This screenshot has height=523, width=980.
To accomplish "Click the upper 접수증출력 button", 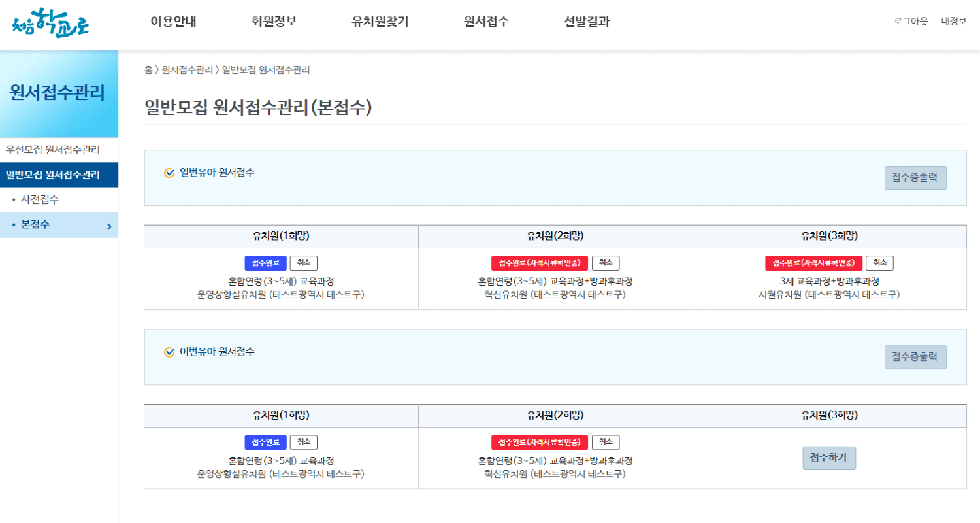I will tap(915, 177).
